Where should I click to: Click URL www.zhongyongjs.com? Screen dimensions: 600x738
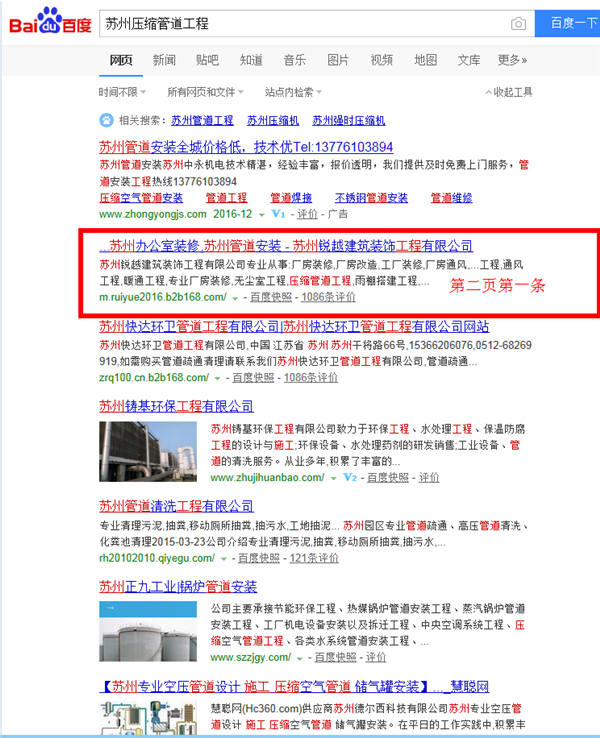(x=152, y=214)
